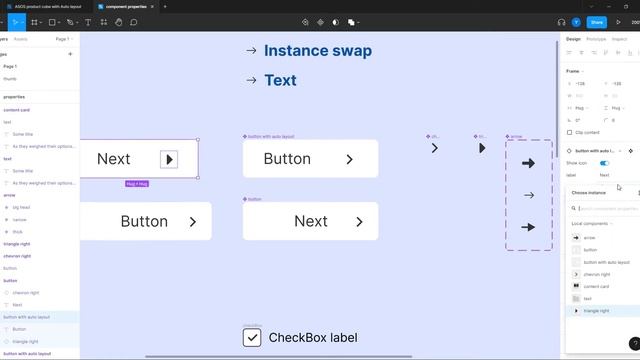Viewport: 640px width, 360px height.
Task: Switch to the Design tab
Action: pos(573,39)
